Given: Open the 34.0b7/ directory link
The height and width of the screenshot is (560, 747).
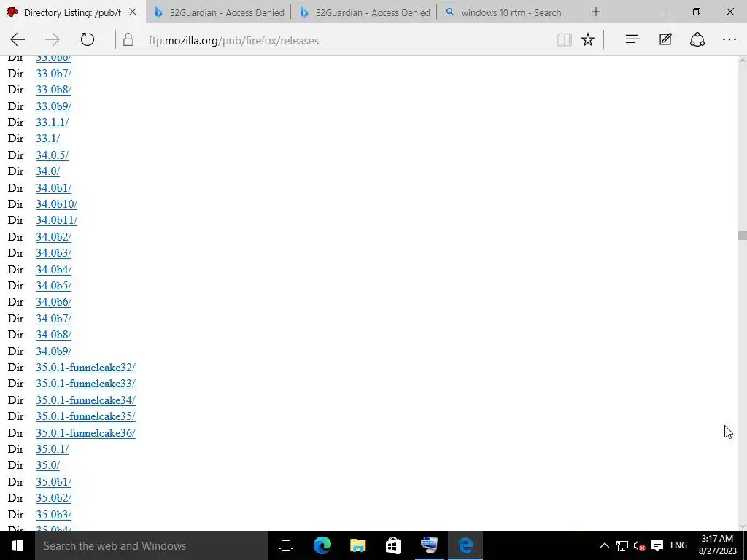Looking at the screenshot, I should (54, 319).
